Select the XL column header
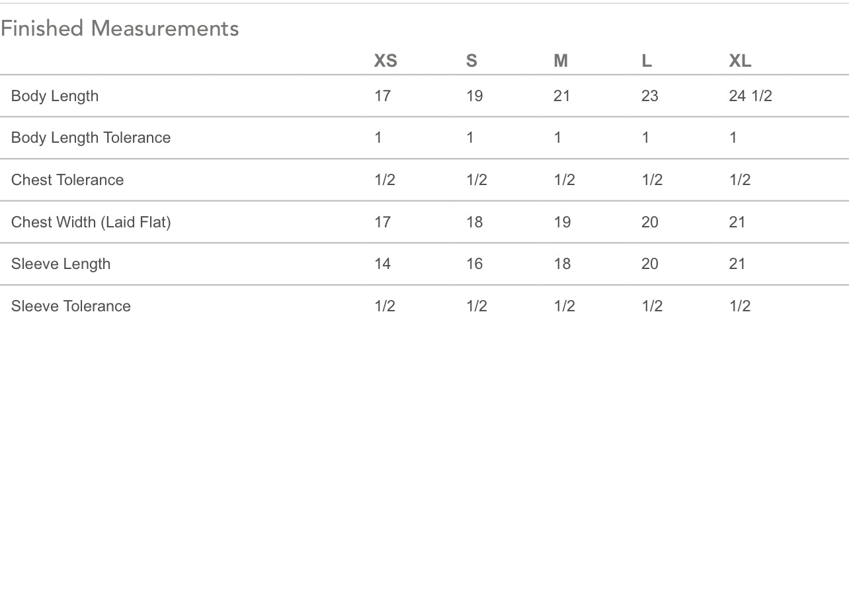The image size is (849, 616). pyautogui.click(x=740, y=61)
